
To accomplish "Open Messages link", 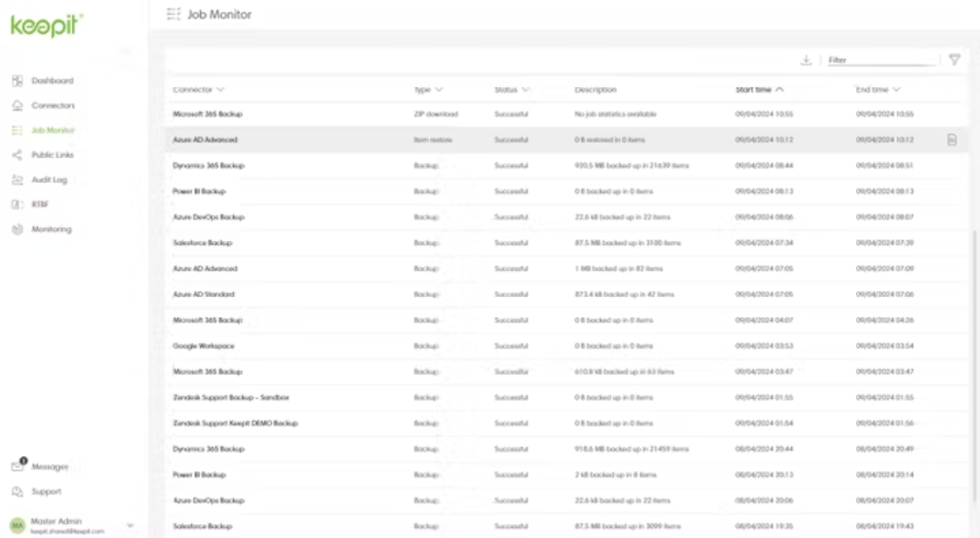I will (x=50, y=467).
